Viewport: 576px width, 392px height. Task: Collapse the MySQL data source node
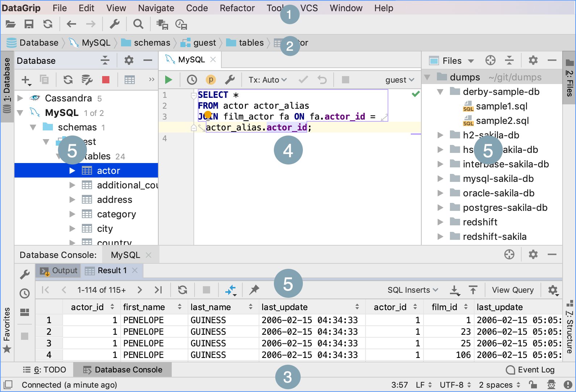20,113
